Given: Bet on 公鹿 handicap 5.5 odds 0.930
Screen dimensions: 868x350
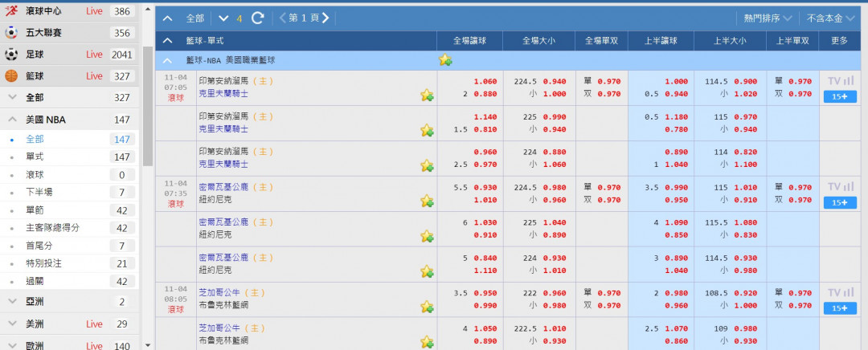Looking at the screenshot, I should tap(485, 187).
